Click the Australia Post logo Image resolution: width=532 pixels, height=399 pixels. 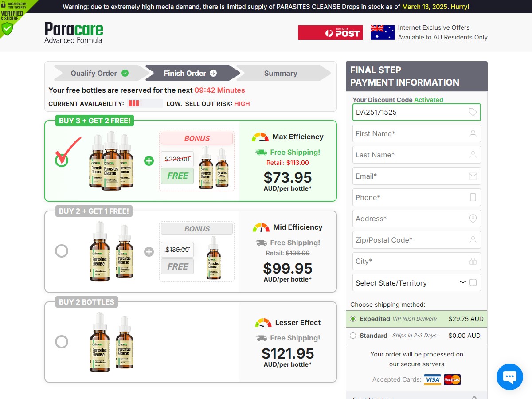pyautogui.click(x=330, y=33)
